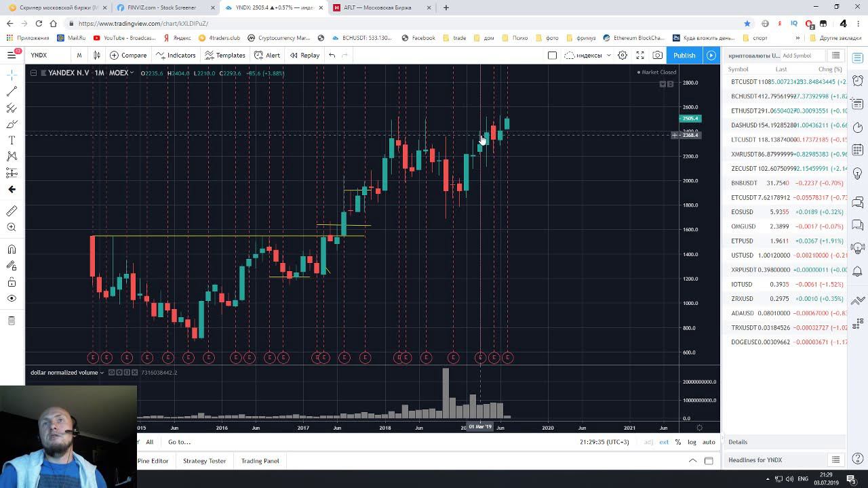Open the M timeframe interval selector
Image resolution: width=868 pixels, height=488 pixels.
79,55
